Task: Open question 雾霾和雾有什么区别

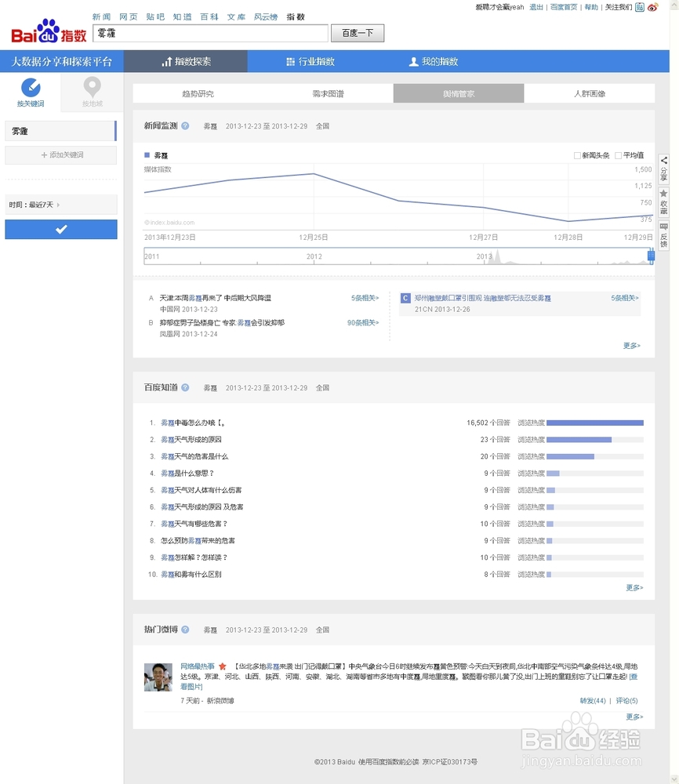Action: (x=191, y=575)
